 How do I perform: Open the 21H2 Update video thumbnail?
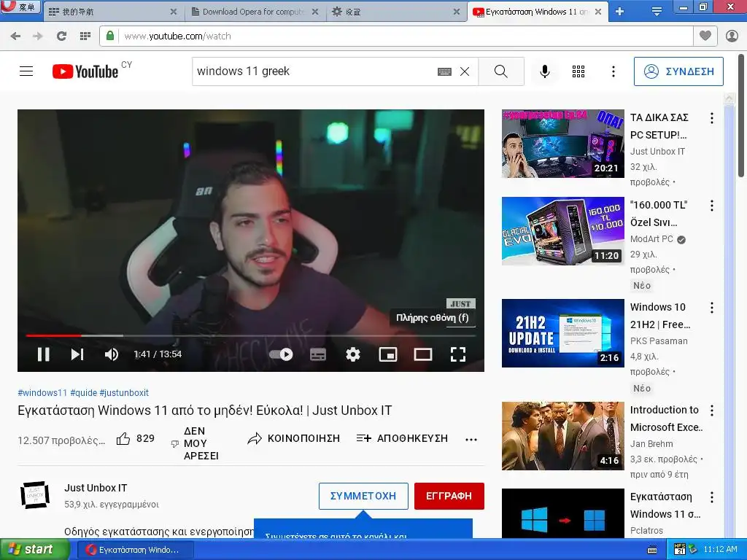tap(563, 333)
